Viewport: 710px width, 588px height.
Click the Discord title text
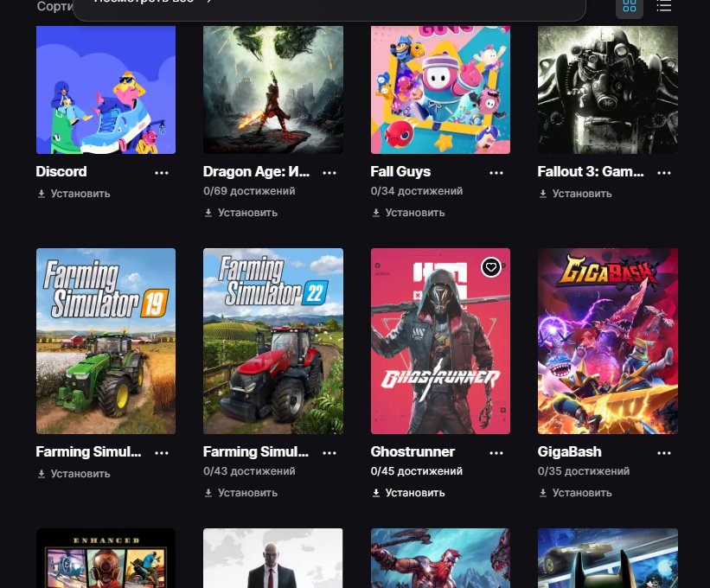pyautogui.click(x=61, y=171)
